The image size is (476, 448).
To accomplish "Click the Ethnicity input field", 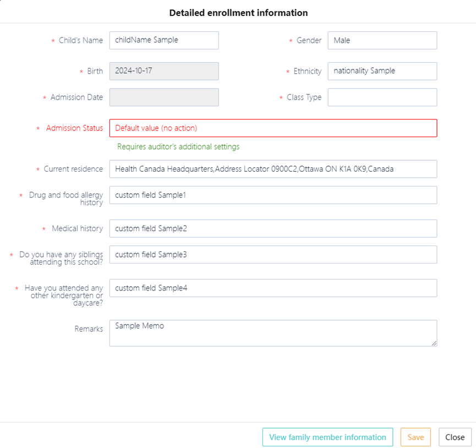I will (382, 71).
